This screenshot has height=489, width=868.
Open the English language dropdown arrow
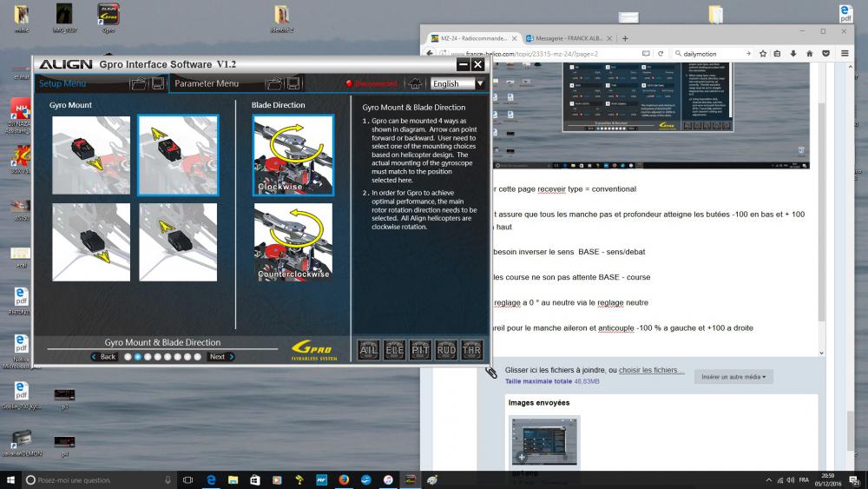tap(480, 83)
